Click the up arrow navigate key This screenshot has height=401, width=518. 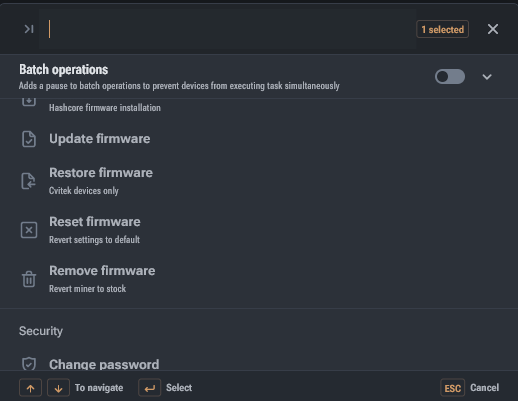click(x=30, y=388)
